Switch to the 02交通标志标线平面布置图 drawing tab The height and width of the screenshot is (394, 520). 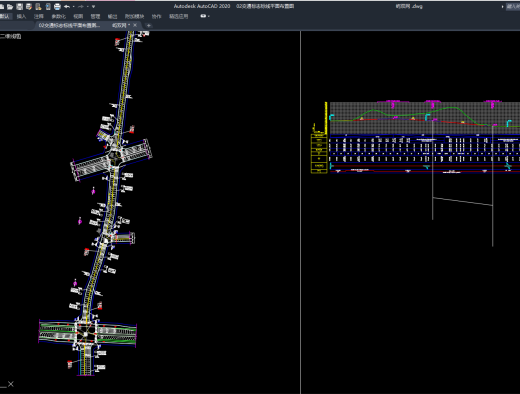click(69, 25)
